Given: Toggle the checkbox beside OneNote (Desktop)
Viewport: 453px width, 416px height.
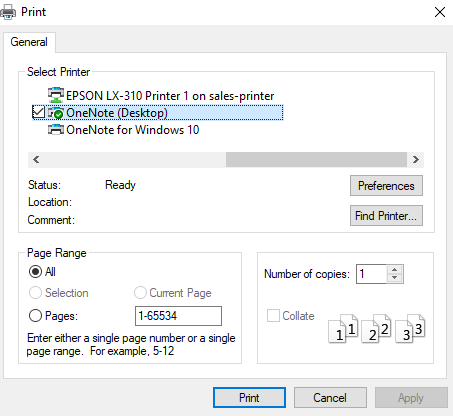Looking at the screenshot, I should (38, 112).
